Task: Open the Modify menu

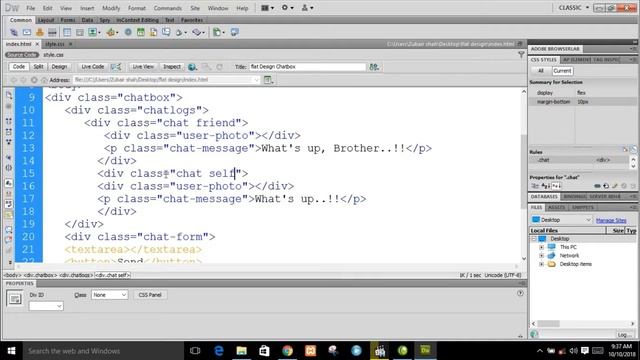Action: pos(111,8)
